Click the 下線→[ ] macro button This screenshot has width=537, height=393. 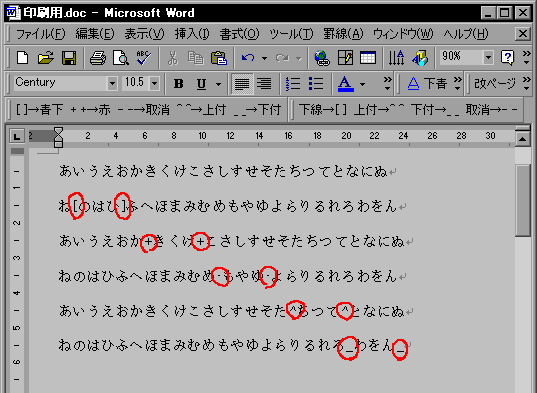tap(323, 110)
